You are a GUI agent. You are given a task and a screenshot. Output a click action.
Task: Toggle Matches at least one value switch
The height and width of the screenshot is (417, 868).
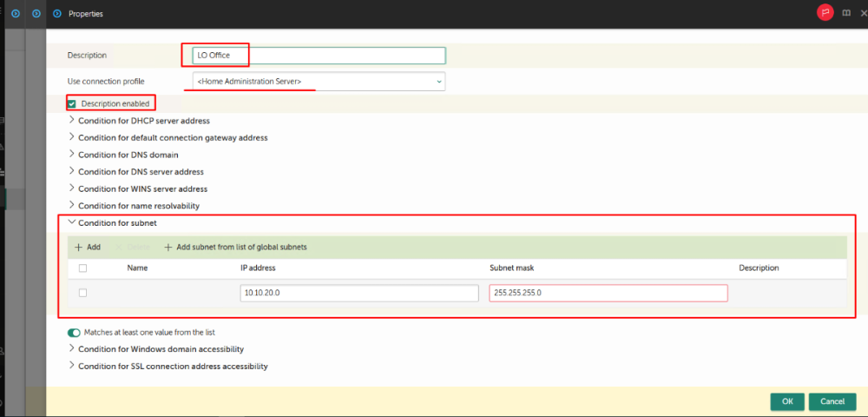click(x=74, y=332)
